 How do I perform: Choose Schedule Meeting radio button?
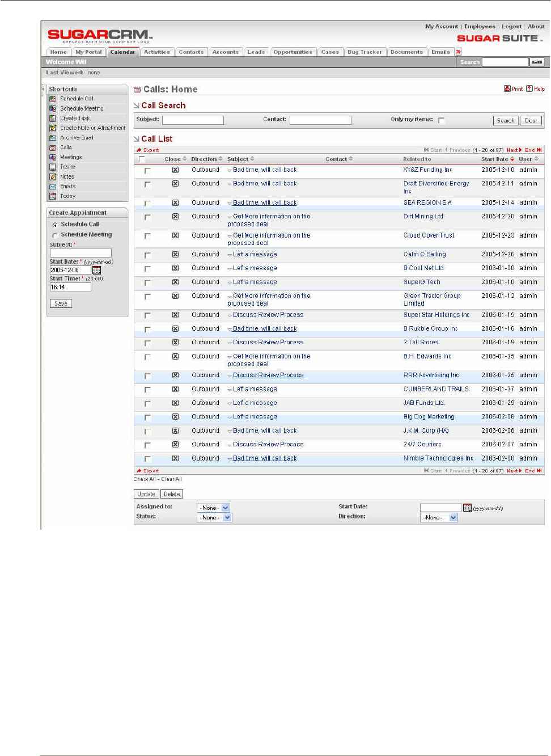pos(55,235)
